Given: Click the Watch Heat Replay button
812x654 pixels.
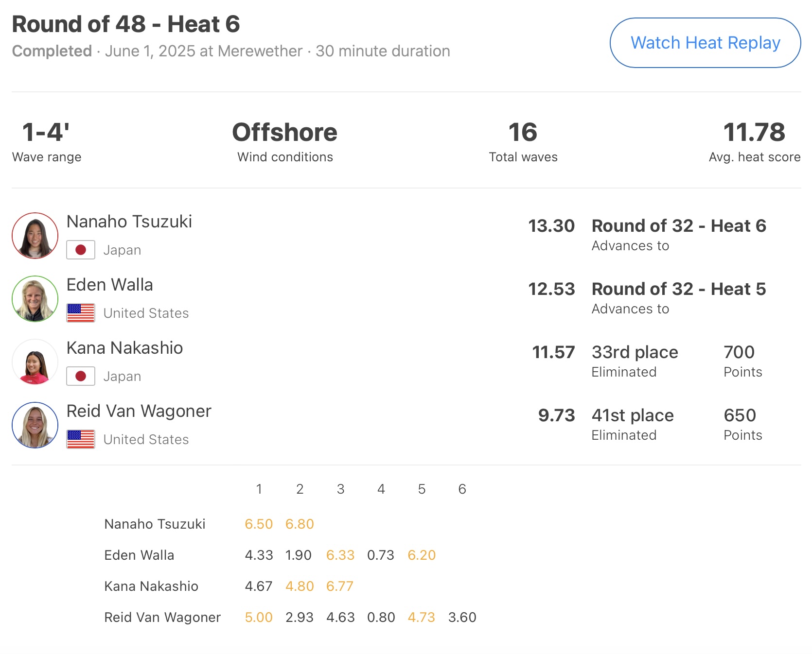Looking at the screenshot, I should pos(705,43).
